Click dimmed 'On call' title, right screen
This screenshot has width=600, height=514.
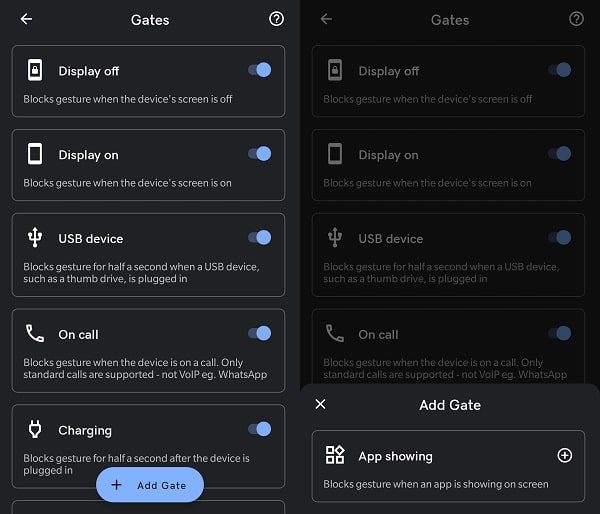pos(378,335)
